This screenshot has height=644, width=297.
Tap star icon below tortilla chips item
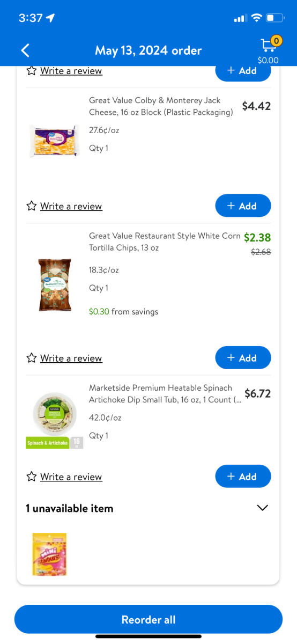(32, 358)
